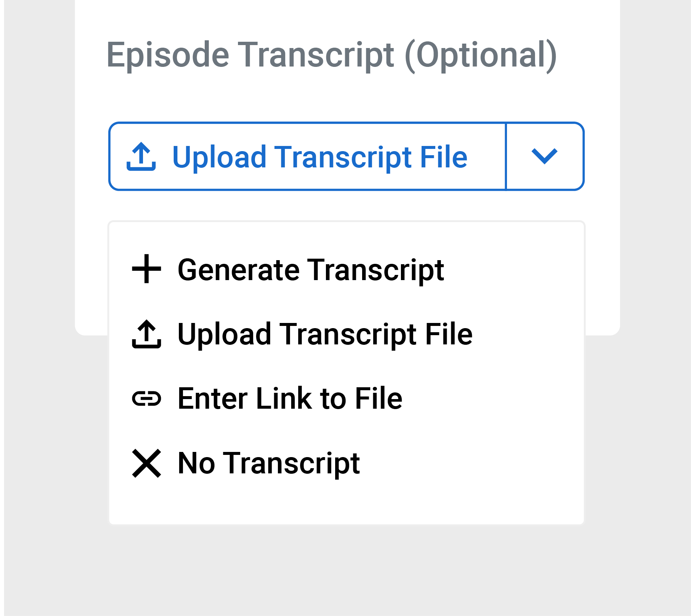Click the plus icon beside Generate Transcript
The height and width of the screenshot is (616, 691).
[147, 269]
